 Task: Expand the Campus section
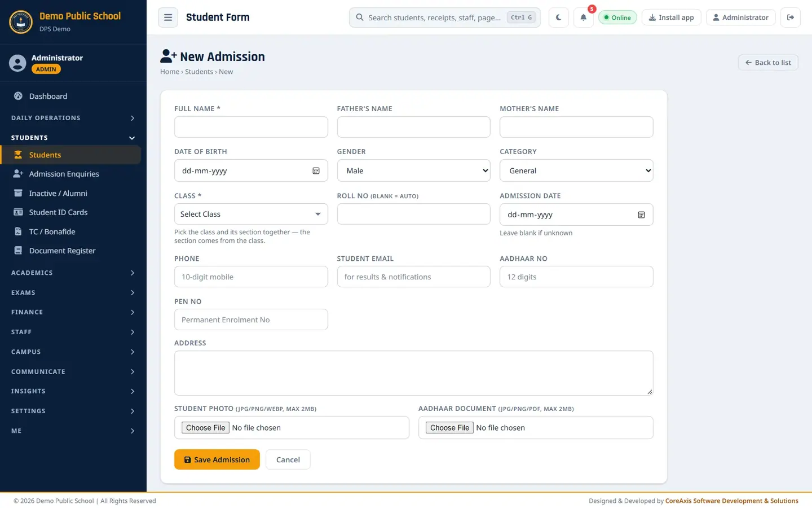tap(73, 352)
